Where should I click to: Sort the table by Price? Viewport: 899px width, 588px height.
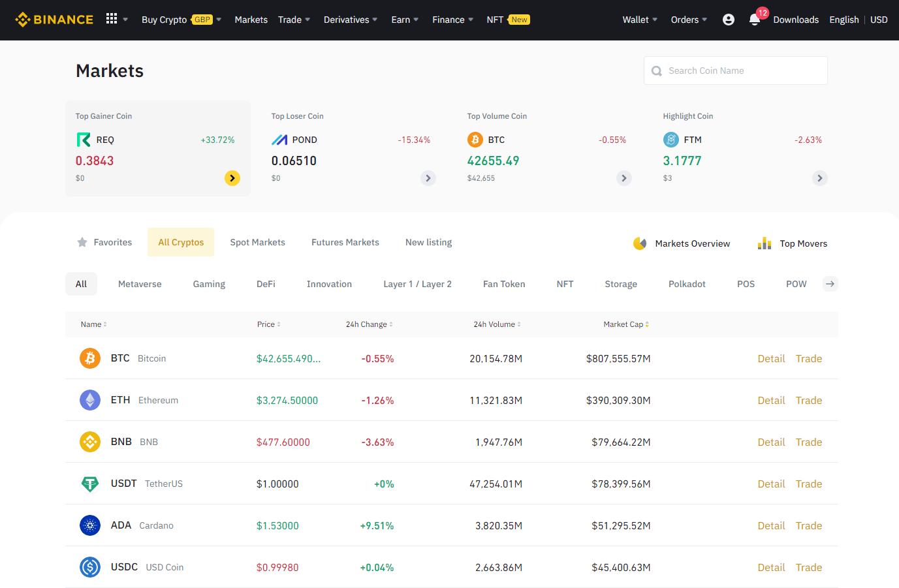268,324
